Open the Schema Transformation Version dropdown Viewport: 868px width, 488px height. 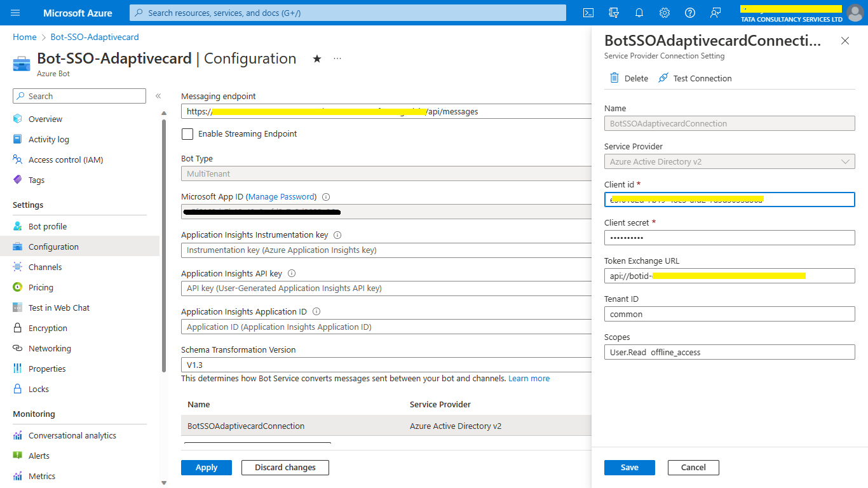tap(386, 365)
